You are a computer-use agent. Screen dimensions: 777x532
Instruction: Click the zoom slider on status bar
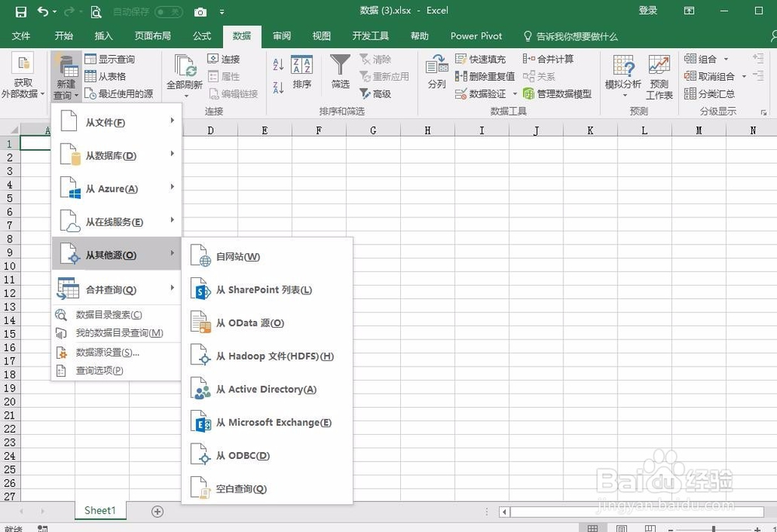pyautogui.click(x=713, y=529)
